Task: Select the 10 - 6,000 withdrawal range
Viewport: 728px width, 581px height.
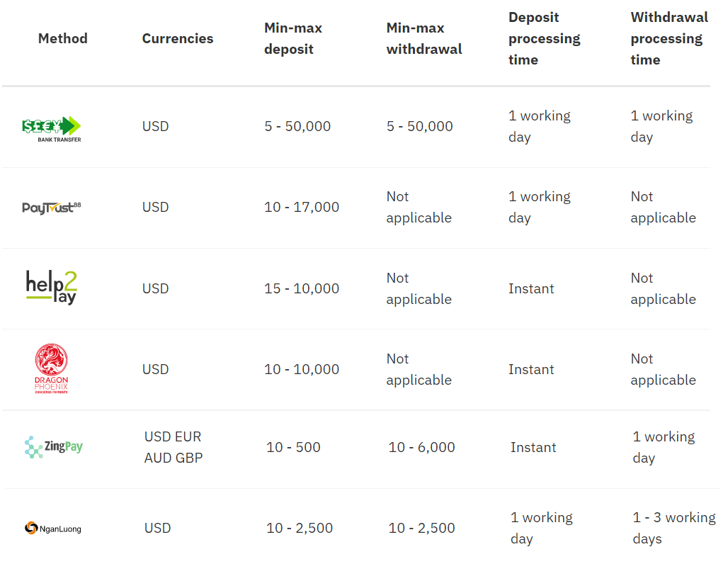Action: (421, 447)
